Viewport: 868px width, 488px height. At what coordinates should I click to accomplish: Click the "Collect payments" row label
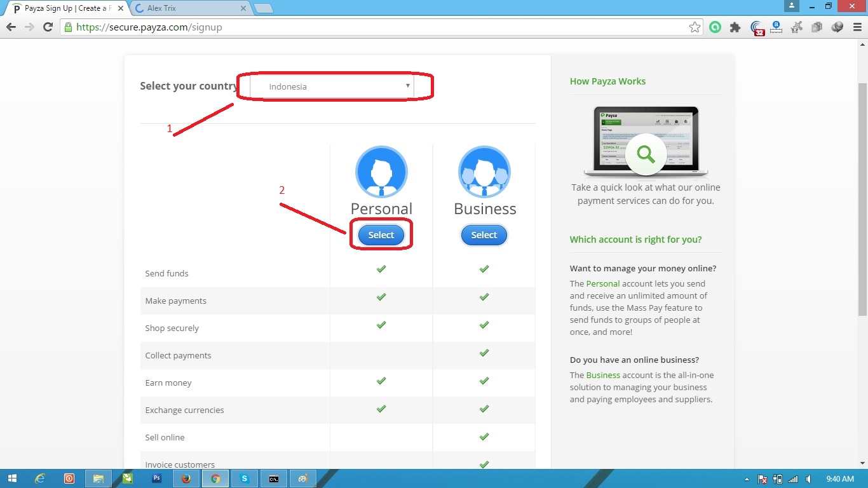pyautogui.click(x=178, y=355)
